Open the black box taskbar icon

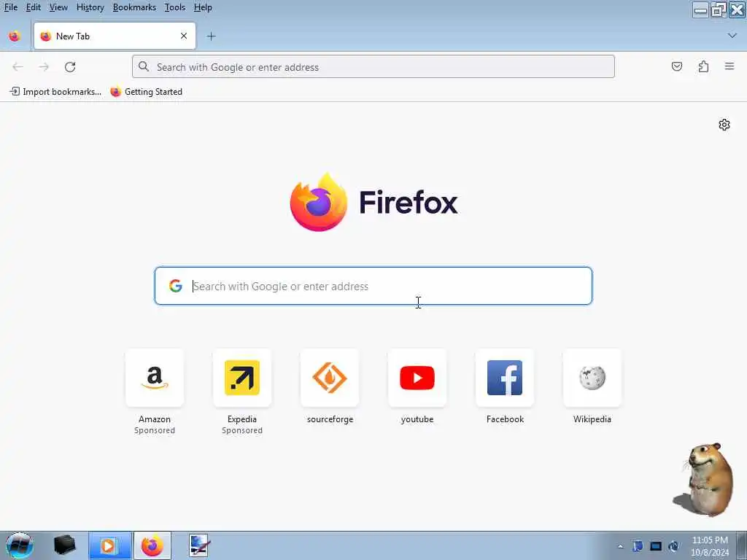pyautogui.click(x=64, y=545)
